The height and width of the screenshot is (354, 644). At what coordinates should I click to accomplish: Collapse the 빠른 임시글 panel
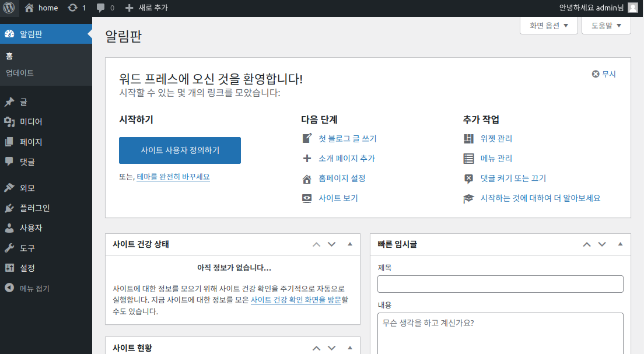pyautogui.click(x=620, y=244)
